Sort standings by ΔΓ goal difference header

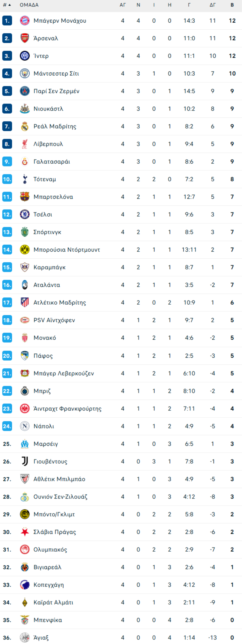click(212, 5)
